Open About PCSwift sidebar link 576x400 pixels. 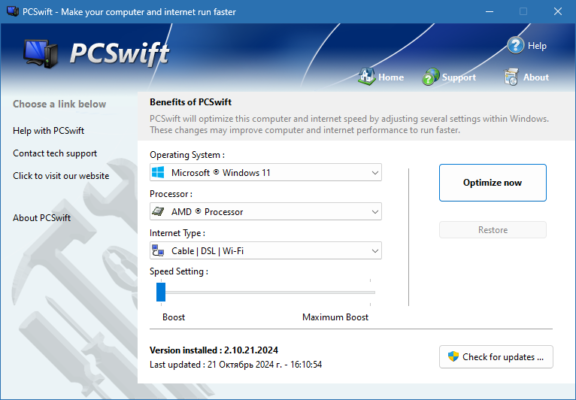(42, 218)
